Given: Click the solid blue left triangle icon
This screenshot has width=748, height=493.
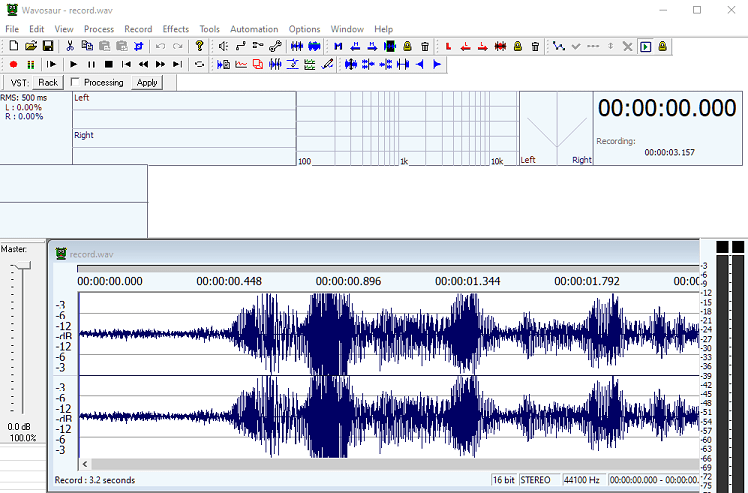Looking at the screenshot, I should pyautogui.click(x=420, y=64).
